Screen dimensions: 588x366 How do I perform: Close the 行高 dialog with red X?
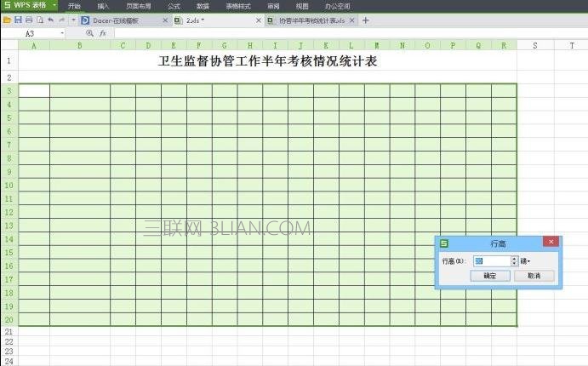click(x=551, y=242)
